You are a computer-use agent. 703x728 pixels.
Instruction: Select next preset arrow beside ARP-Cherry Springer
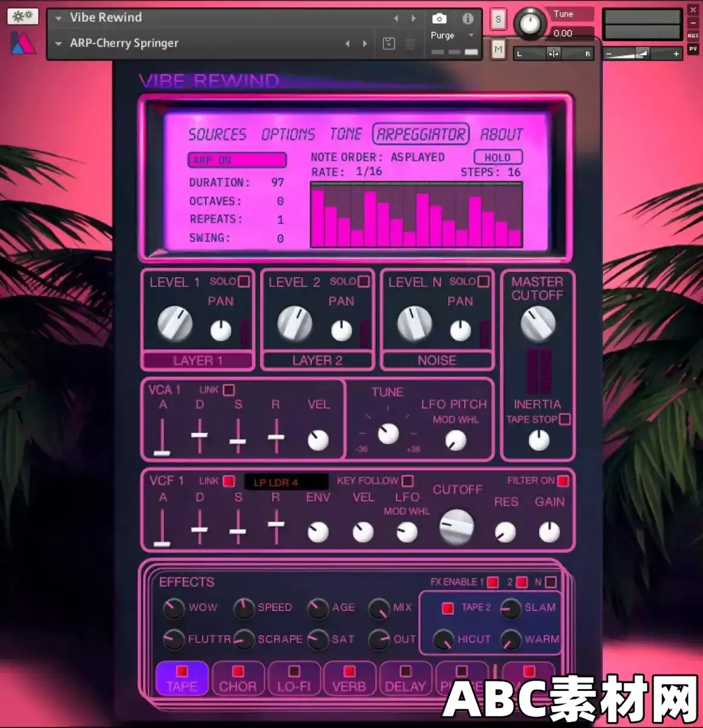coord(365,44)
